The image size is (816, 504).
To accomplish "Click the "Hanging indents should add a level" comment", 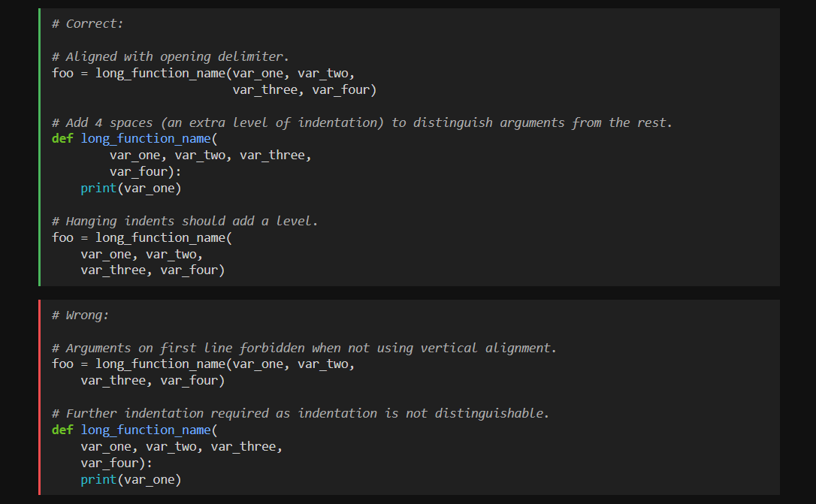I will pos(185,221).
